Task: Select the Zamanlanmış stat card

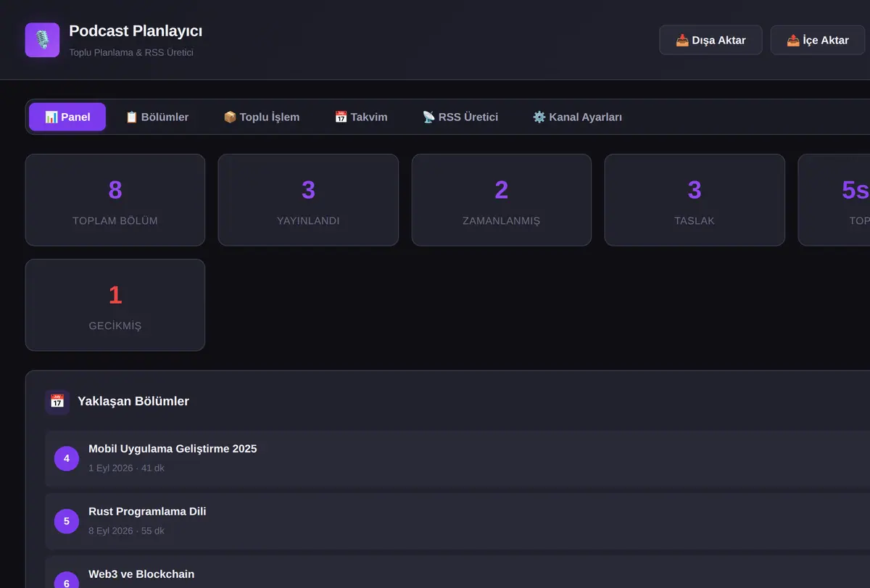Action: [502, 200]
